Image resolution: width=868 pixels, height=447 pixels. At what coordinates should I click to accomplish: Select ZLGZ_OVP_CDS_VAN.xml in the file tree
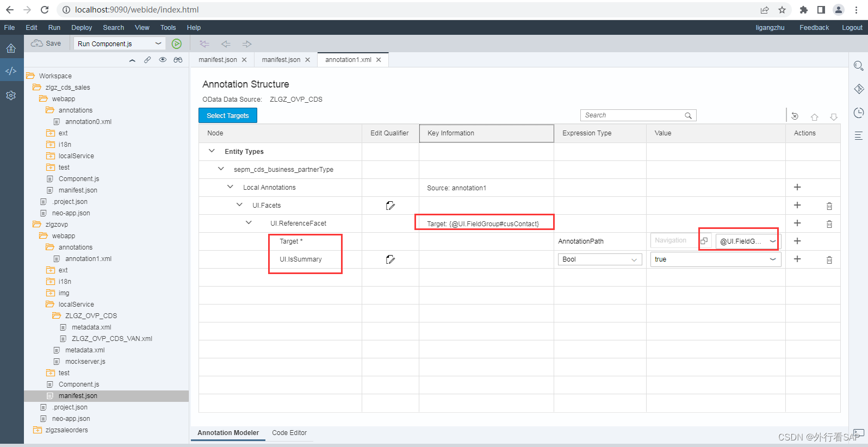coord(111,339)
